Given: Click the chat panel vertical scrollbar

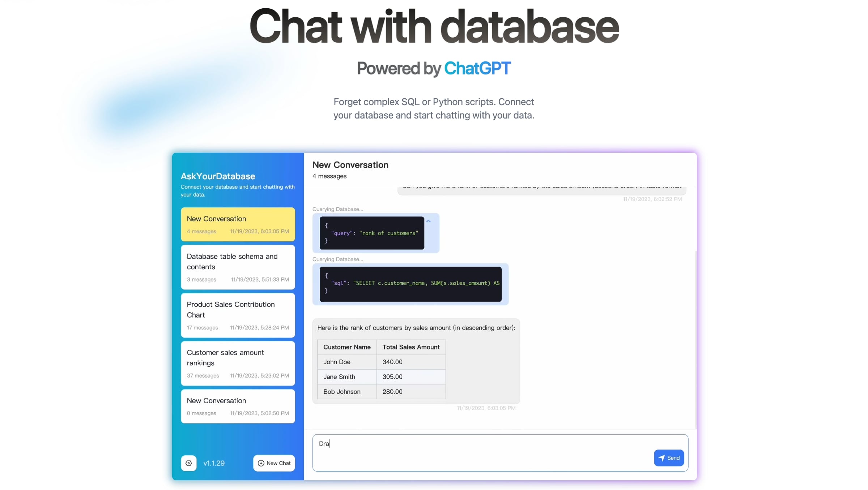Looking at the screenshot, I should [x=695, y=340].
